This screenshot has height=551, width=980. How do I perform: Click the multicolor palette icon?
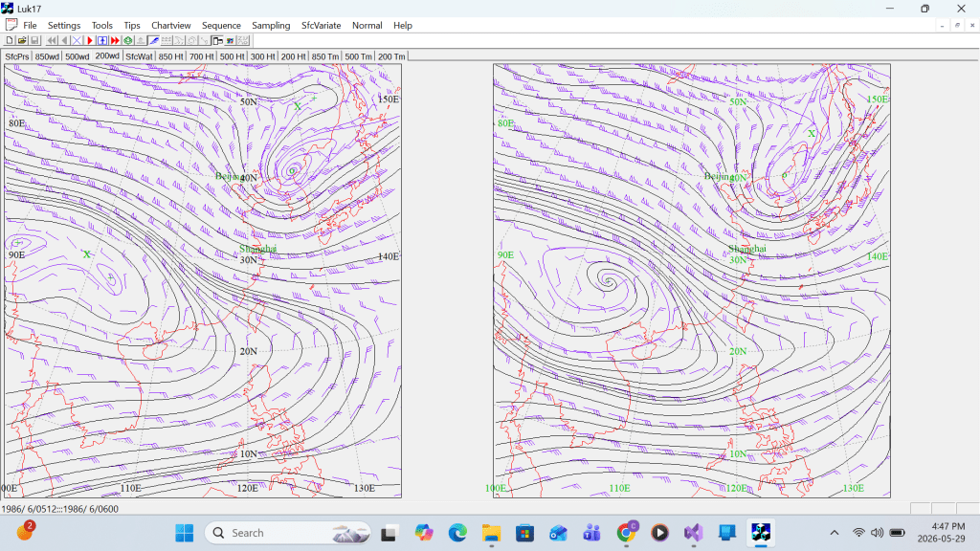point(230,40)
